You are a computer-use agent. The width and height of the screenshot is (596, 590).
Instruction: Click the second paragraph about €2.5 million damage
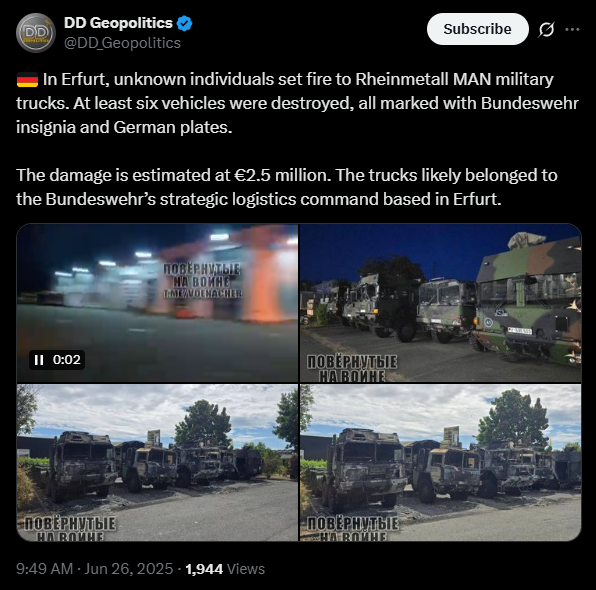(287, 187)
